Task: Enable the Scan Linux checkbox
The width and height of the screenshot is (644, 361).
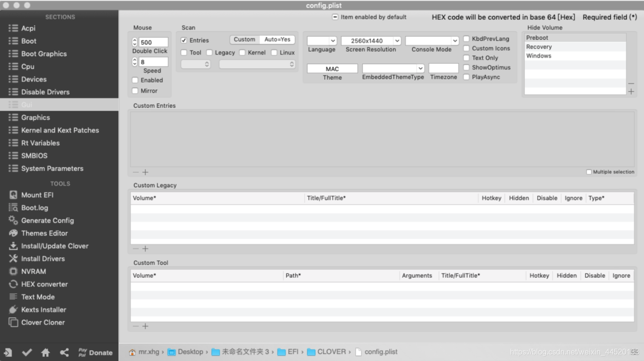Action: point(274,53)
